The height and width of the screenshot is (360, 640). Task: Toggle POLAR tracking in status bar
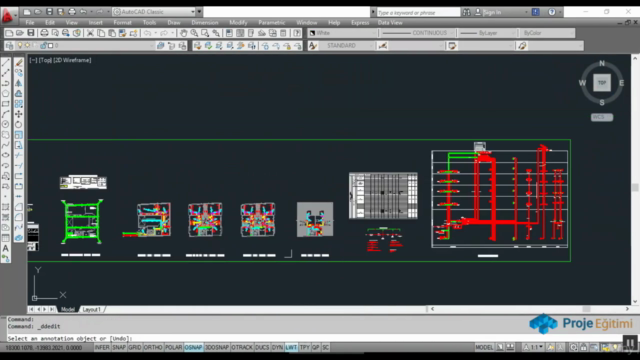pos(173,347)
